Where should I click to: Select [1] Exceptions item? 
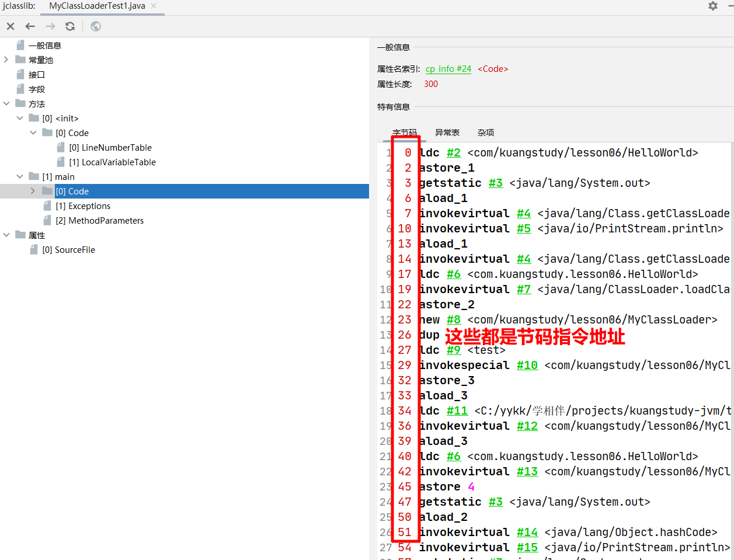(x=83, y=206)
